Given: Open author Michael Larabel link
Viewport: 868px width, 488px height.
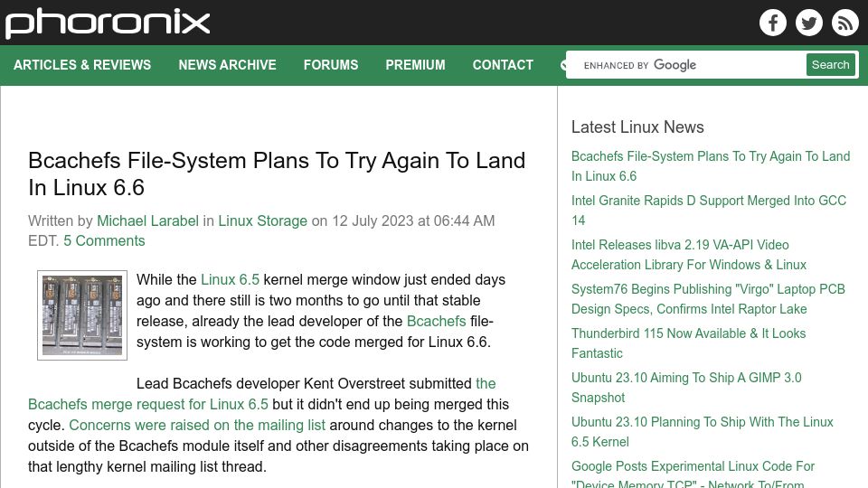Looking at the screenshot, I should pos(147,221).
